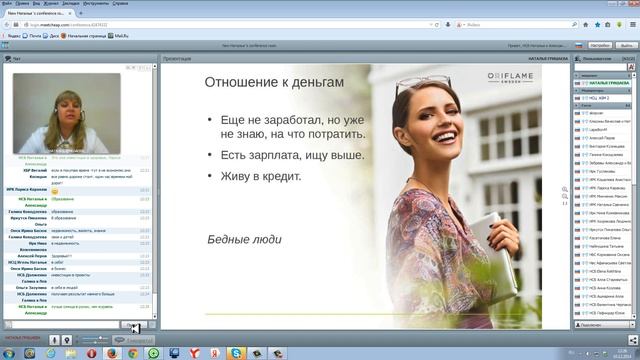Click the green download arrow extension
Image resolution: width=640 pixels, height=360 pixels.
[x=620, y=25]
